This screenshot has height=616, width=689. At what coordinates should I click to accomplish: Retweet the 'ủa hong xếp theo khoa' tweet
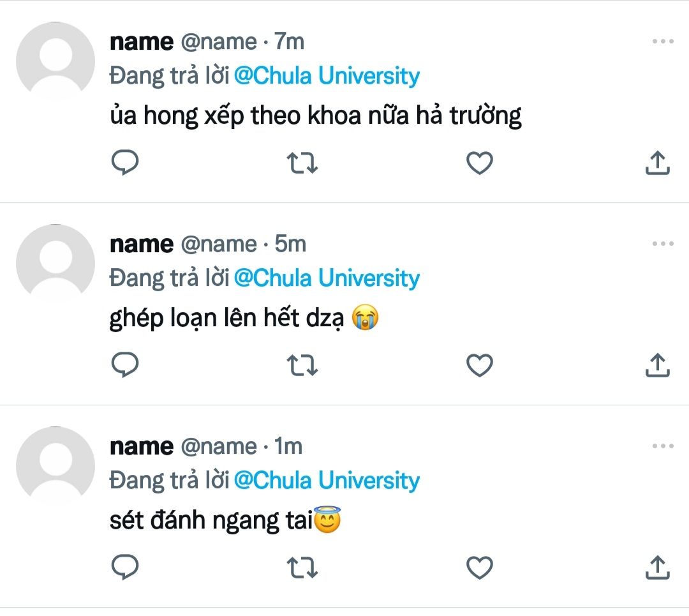pos(303,163)
